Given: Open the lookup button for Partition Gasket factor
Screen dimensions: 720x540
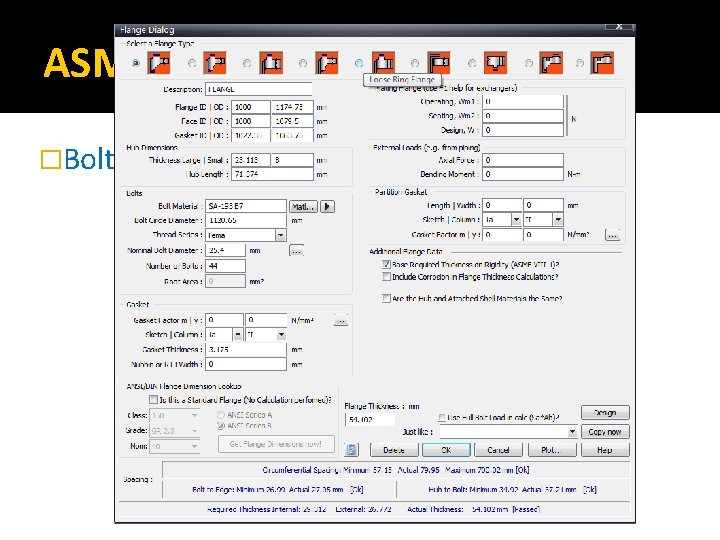Looking at the screenshot, I should tap(613, 235).
